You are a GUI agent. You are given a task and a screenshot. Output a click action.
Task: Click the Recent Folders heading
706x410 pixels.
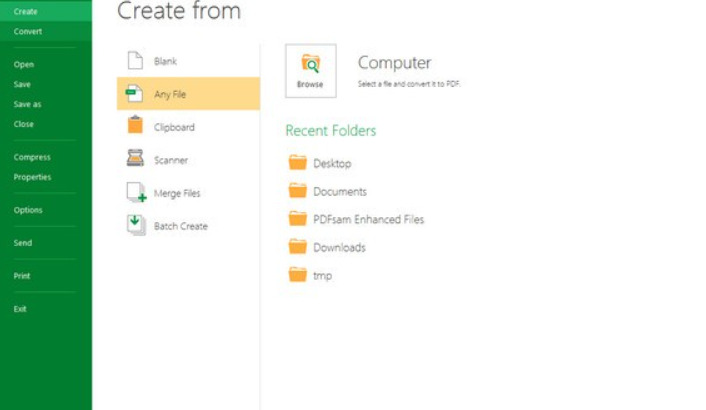(x=330, y=131)
